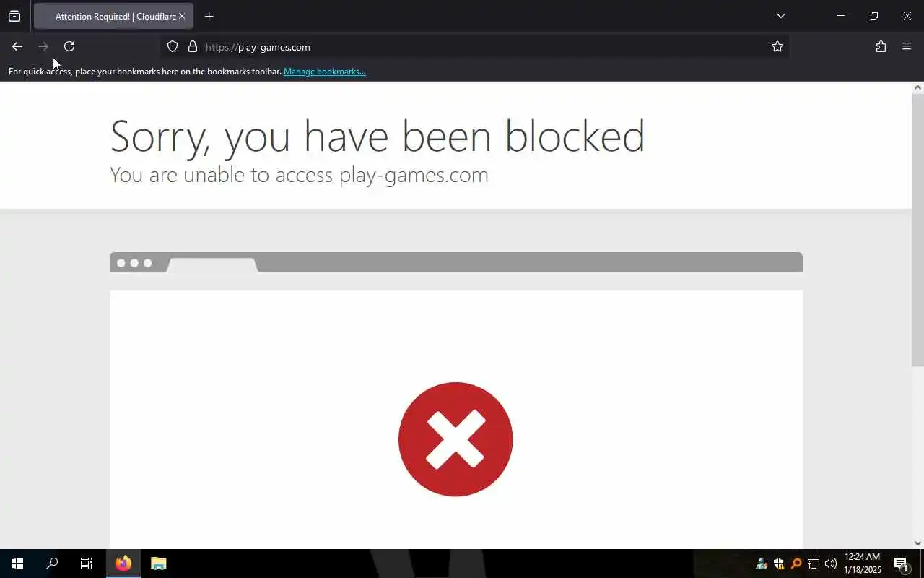View site security padlock information
This screenshot has height=578, width=924.
click(193, 46)
